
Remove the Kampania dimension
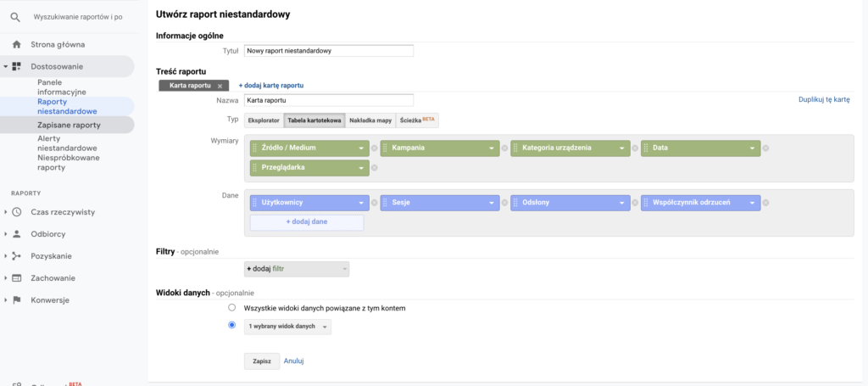point(504,148)
